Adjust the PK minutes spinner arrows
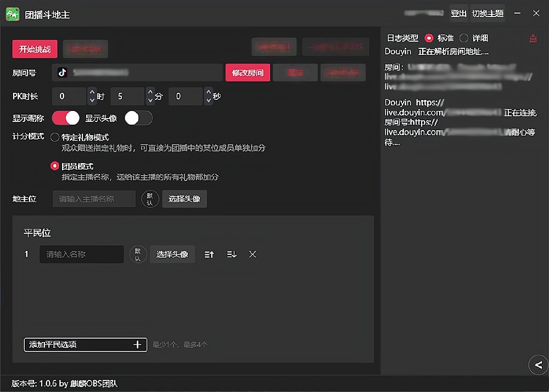 [150, 97]
